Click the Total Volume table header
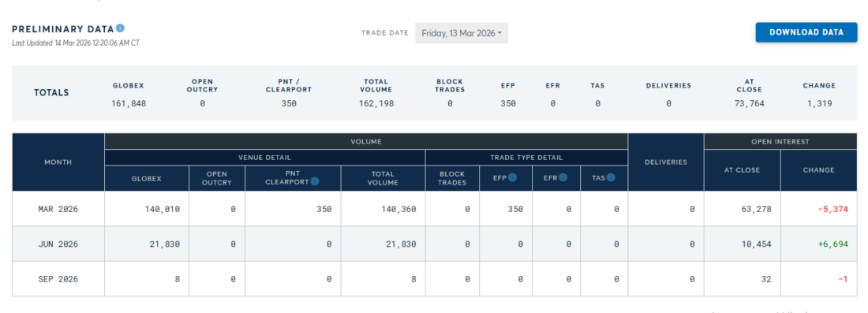This screenshot has width=868, height=313. tap(383, 178)
